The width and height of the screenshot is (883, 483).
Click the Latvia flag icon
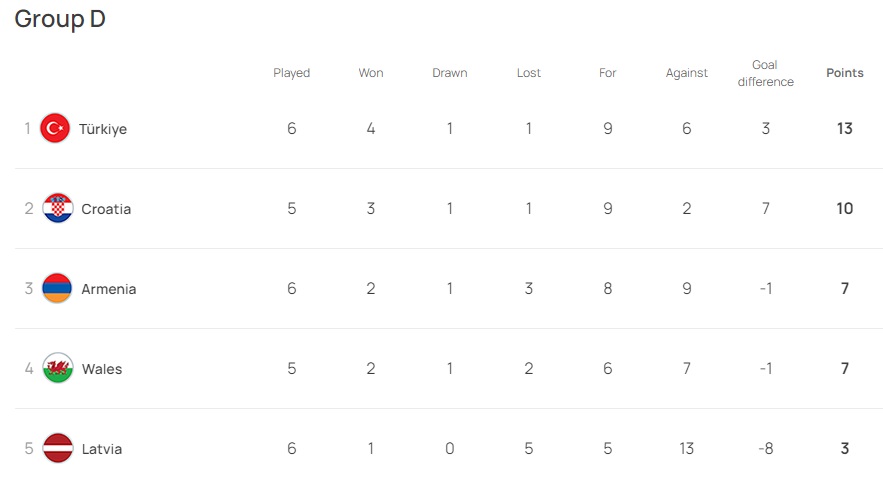(58, 448)
